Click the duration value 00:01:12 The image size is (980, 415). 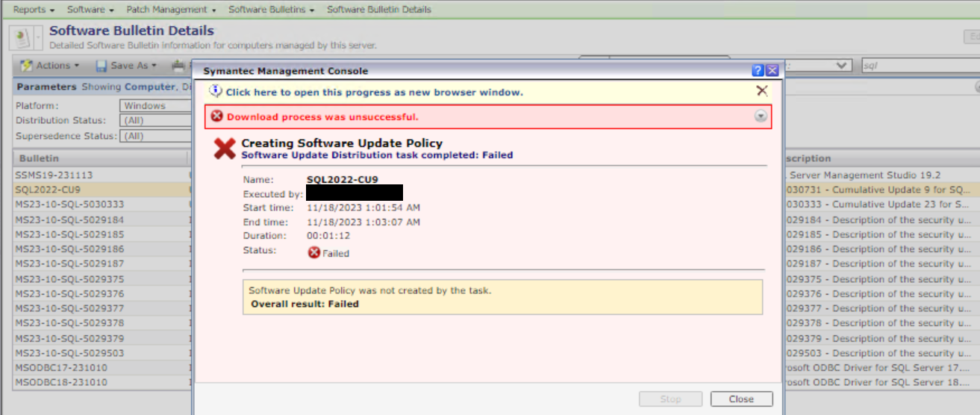point(328,236)
